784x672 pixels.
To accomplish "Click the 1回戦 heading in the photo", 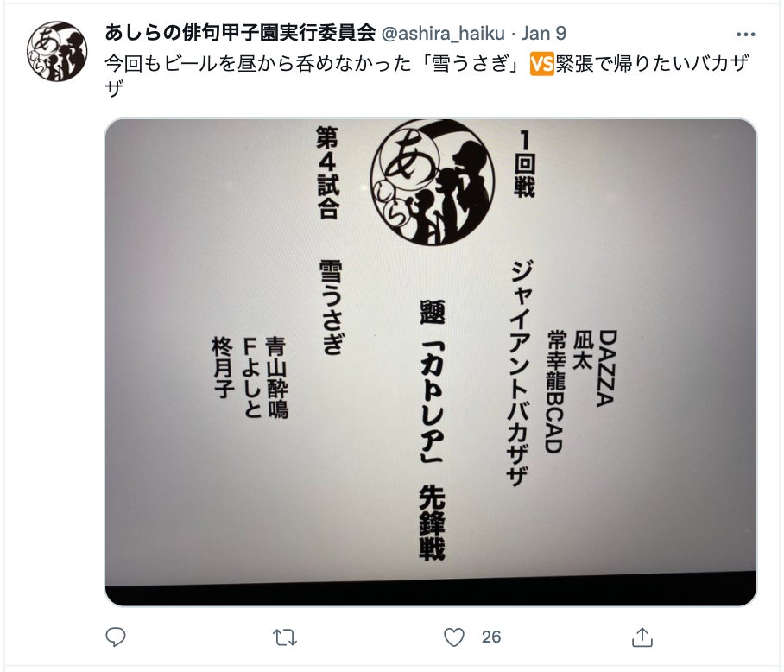I will [524, 163].
